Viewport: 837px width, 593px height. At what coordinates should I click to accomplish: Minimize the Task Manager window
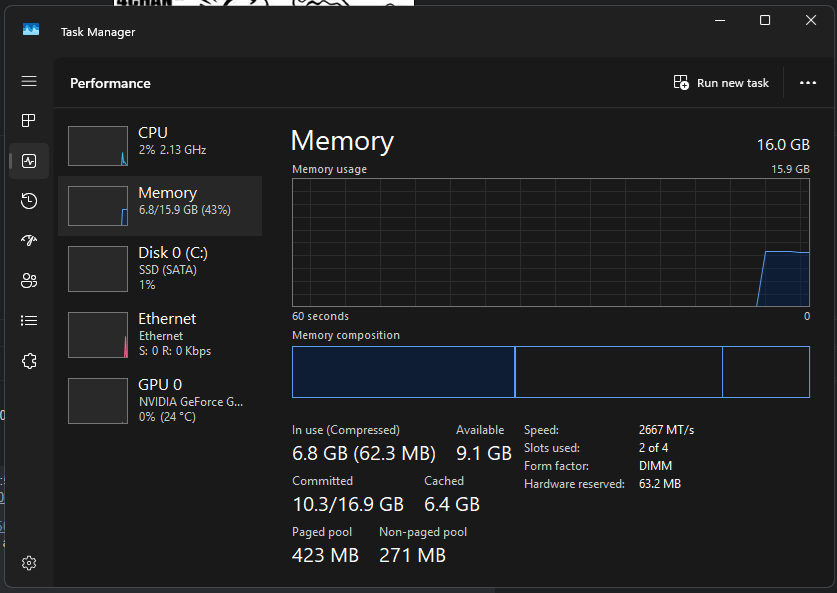tap(720, 20)
